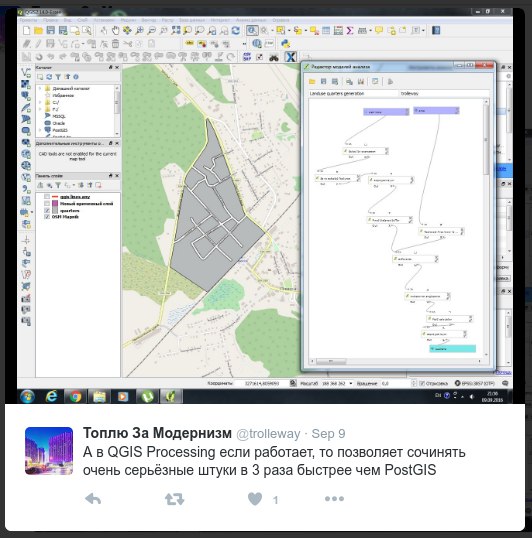This screenshot has width=532, height=538.
Task: Open the first menu bar item Project
Action: point(28,20)
